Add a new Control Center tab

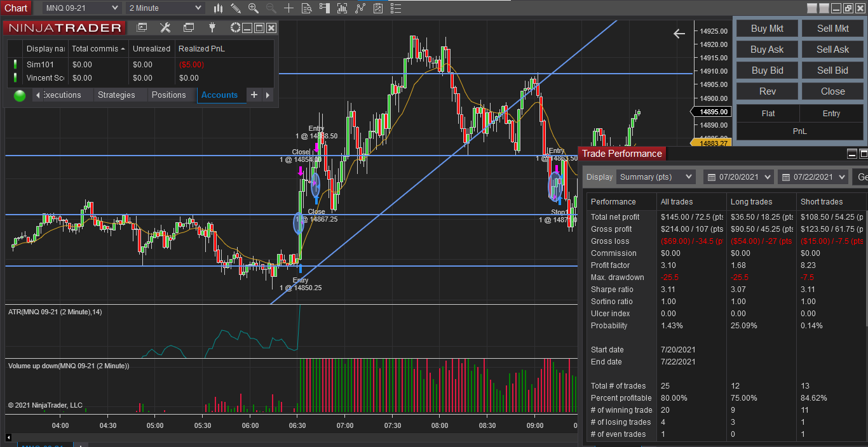tap(254, 95)
